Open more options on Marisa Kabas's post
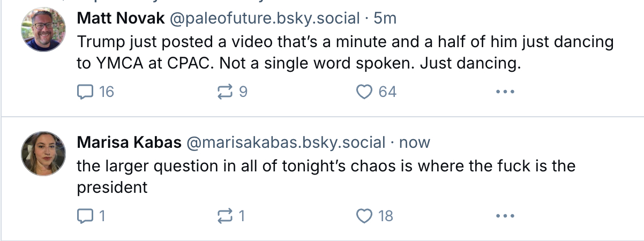This screenshot has width=644, height=241. click(x=505, y=216)
